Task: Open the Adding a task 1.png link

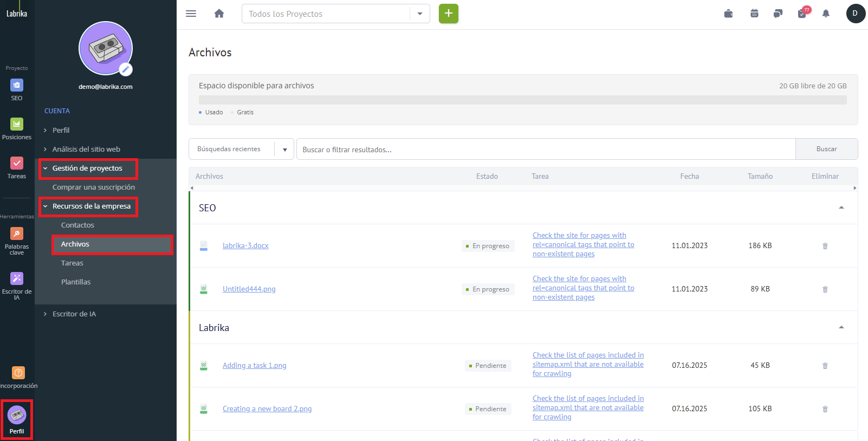Action: [x=254, y=365]
